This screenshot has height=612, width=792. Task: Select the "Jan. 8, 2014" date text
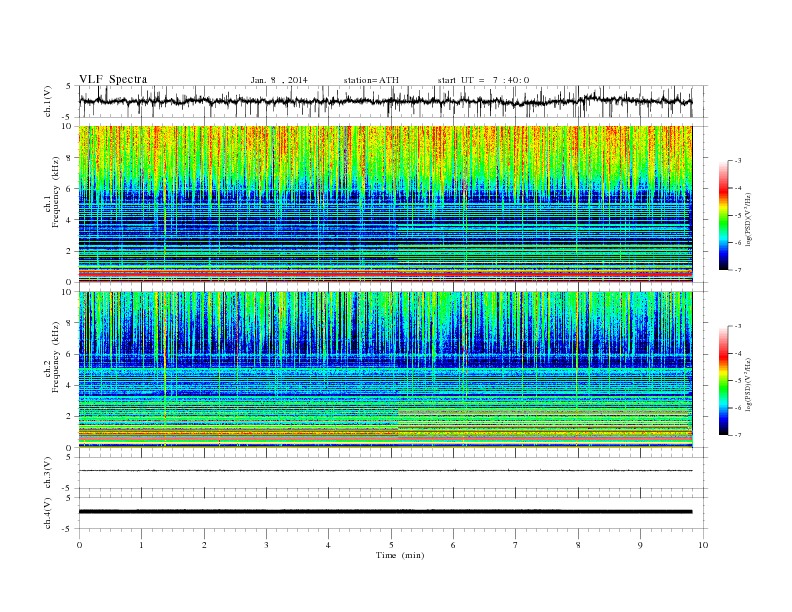pyautogui.click(x=279, y=80)
